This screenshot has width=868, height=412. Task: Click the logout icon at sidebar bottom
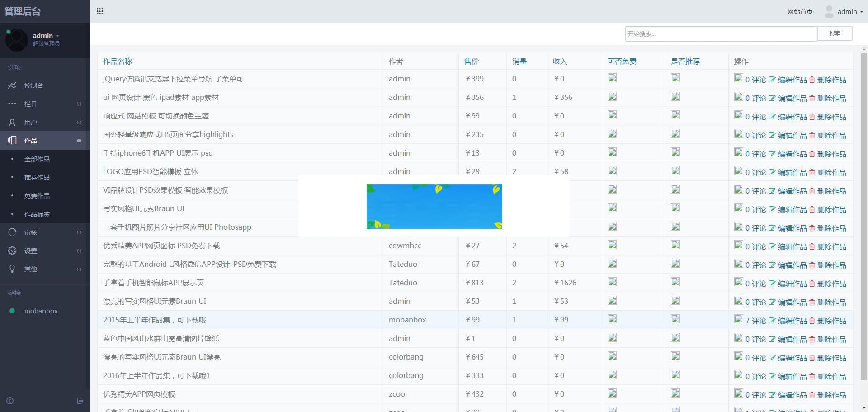80,401
